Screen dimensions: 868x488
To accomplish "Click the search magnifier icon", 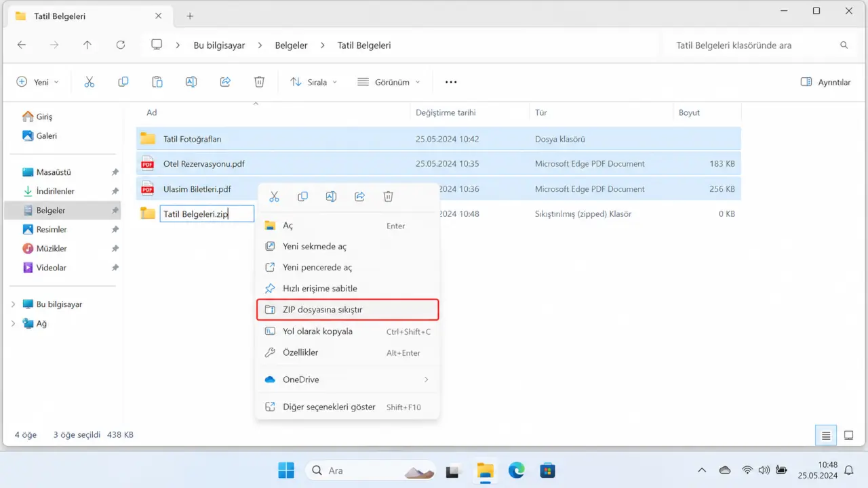I will point(844,45).
